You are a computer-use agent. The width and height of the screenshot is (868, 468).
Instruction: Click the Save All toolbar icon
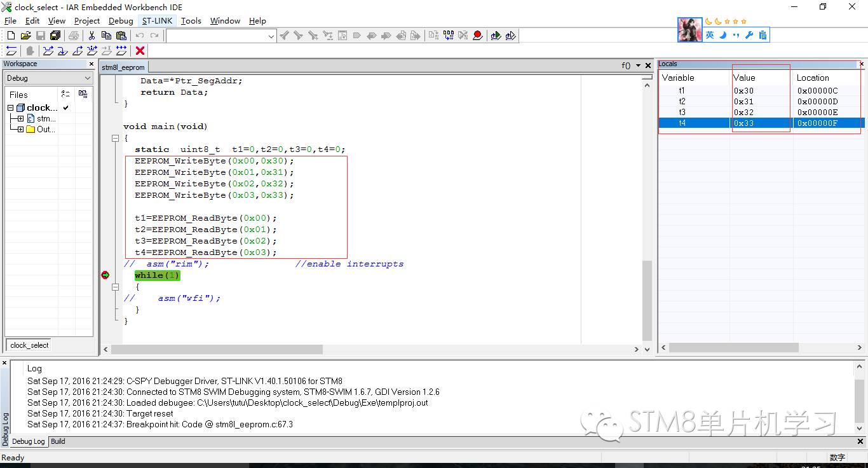click(55, 36)
